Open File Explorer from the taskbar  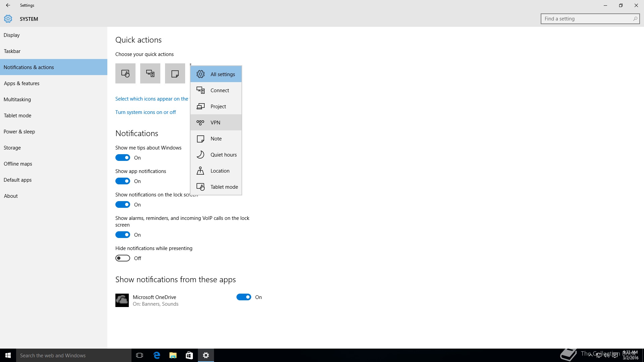(173, 355)
